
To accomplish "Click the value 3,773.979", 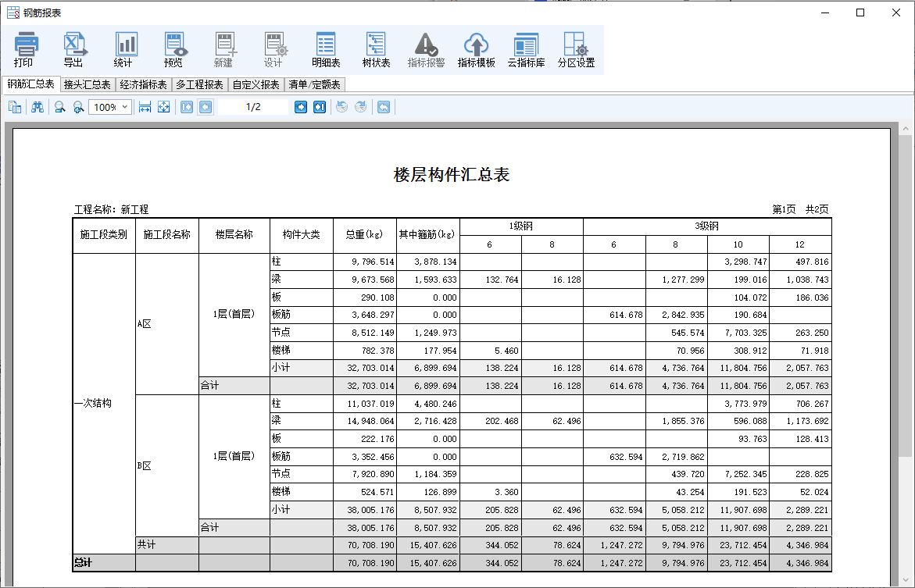I will tap(745, 404).
